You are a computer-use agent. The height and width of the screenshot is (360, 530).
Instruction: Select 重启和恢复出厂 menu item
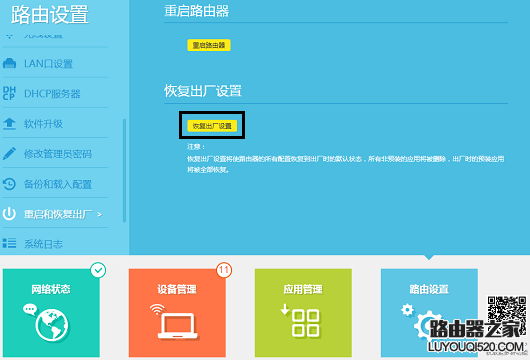tap(58, 214)
